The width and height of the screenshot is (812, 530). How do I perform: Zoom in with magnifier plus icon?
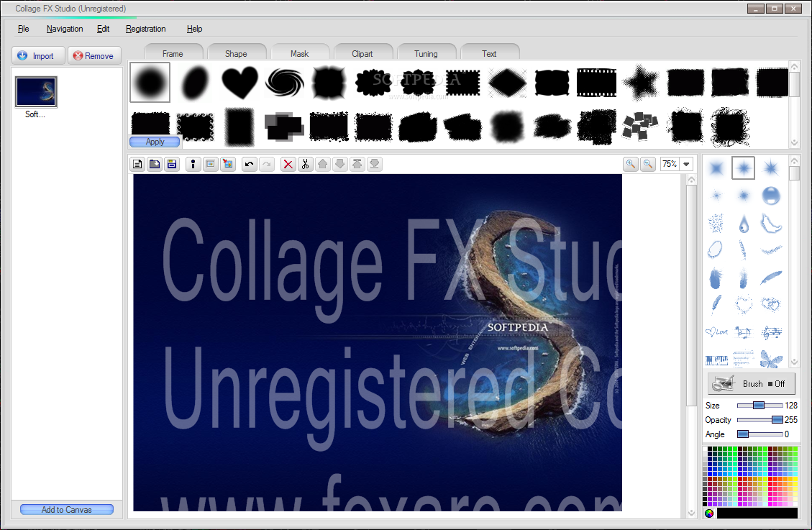630,164
